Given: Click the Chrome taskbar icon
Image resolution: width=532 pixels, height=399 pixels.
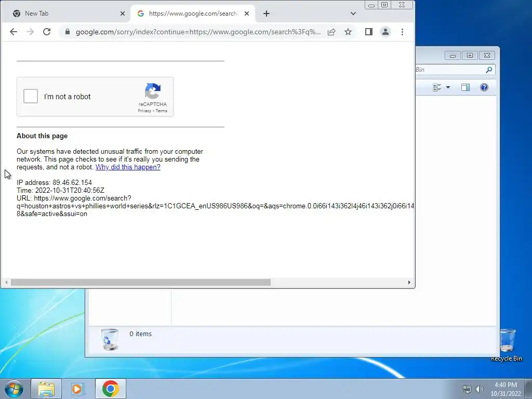Looking at the screenshot, I should coord(111,389).
